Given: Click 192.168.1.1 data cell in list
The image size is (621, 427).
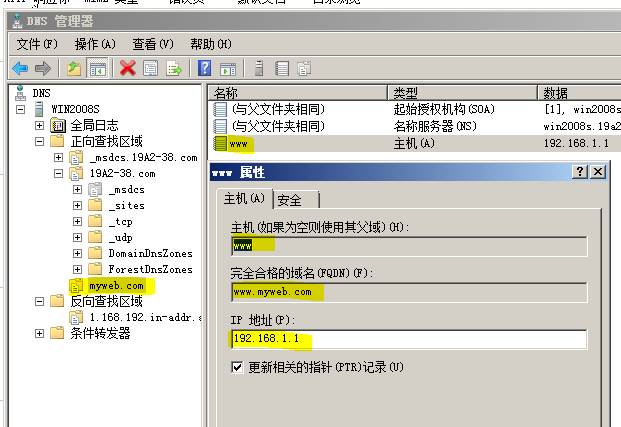Looking at the screenshot, I should pos(576,143).
